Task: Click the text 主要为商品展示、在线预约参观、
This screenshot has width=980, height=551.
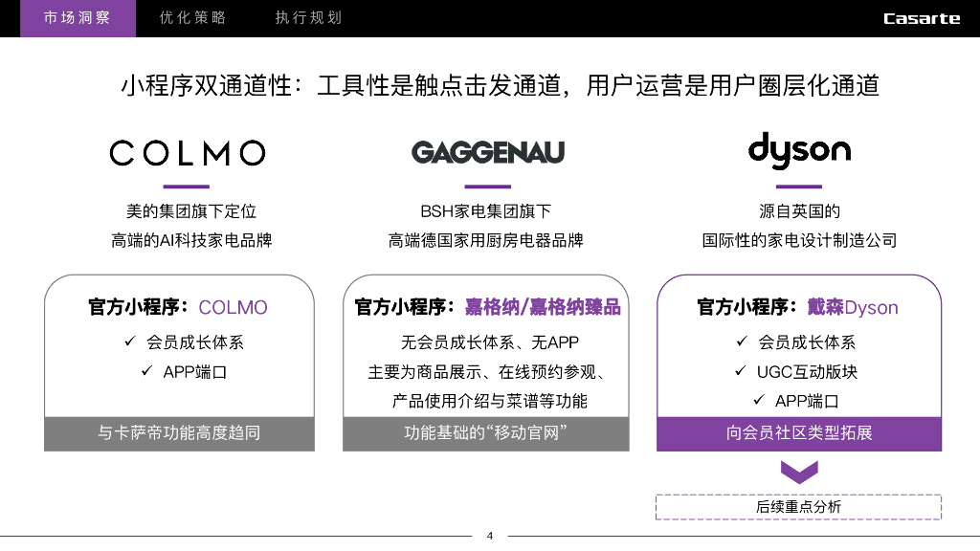Action: point(487,372)
